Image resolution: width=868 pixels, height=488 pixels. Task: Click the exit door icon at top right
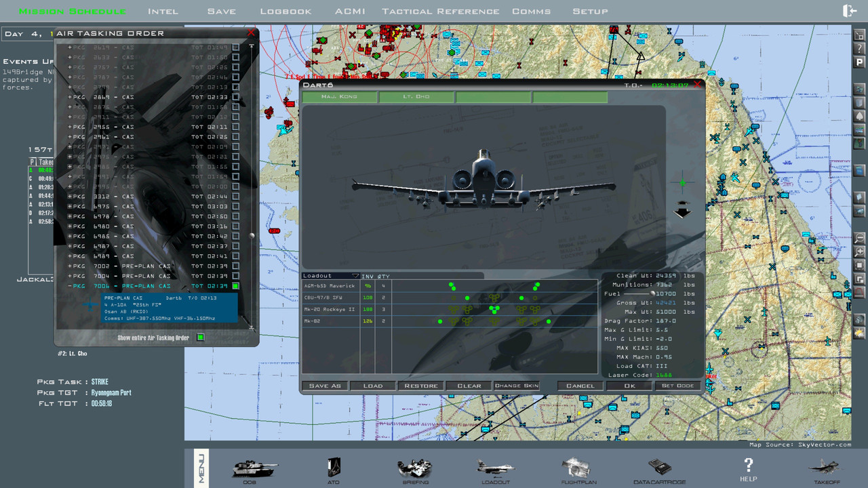point(850,11)
